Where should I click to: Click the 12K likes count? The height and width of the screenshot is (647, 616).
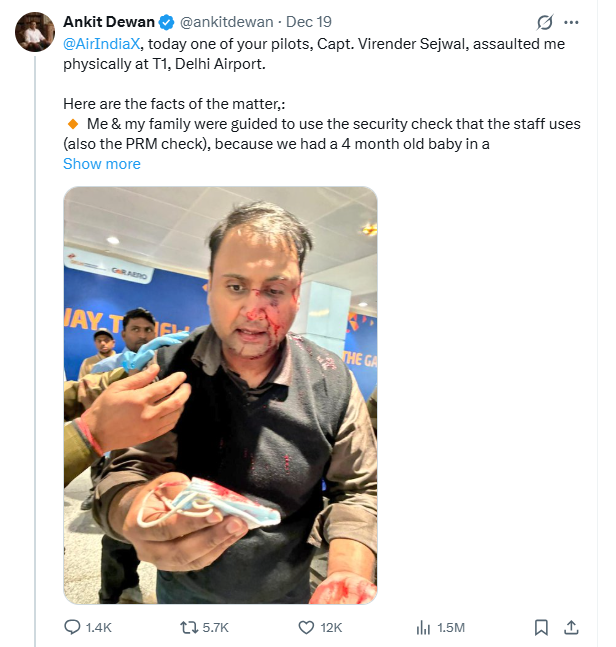coord(331,627)
